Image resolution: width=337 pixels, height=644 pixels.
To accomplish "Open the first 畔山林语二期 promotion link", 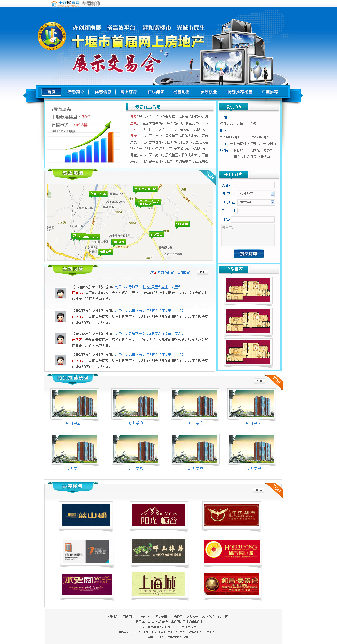I will point(169,117).
